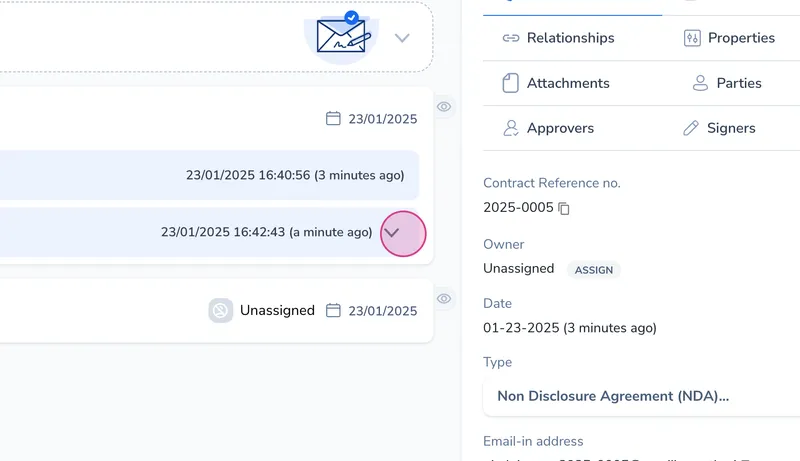Select the 2025-0005 reference text

(518, 207)
